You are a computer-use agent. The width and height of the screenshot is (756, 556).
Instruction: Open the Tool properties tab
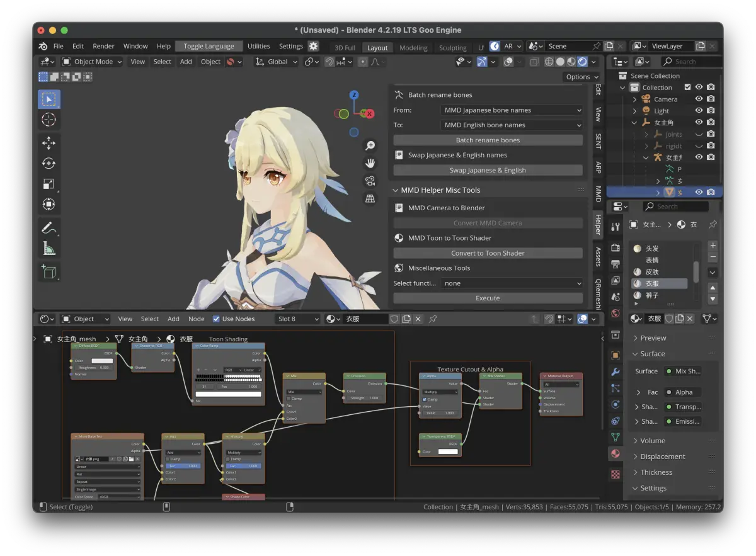[x=616, y=227]
